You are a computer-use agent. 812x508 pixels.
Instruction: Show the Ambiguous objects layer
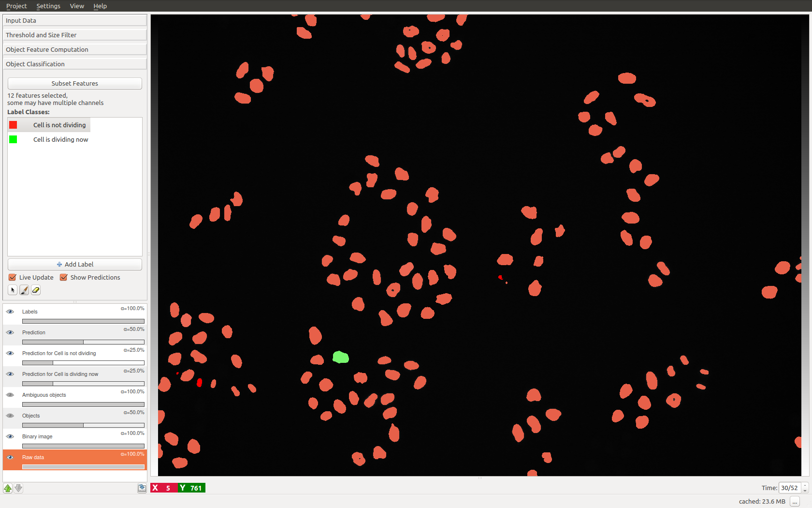(10, 395)
